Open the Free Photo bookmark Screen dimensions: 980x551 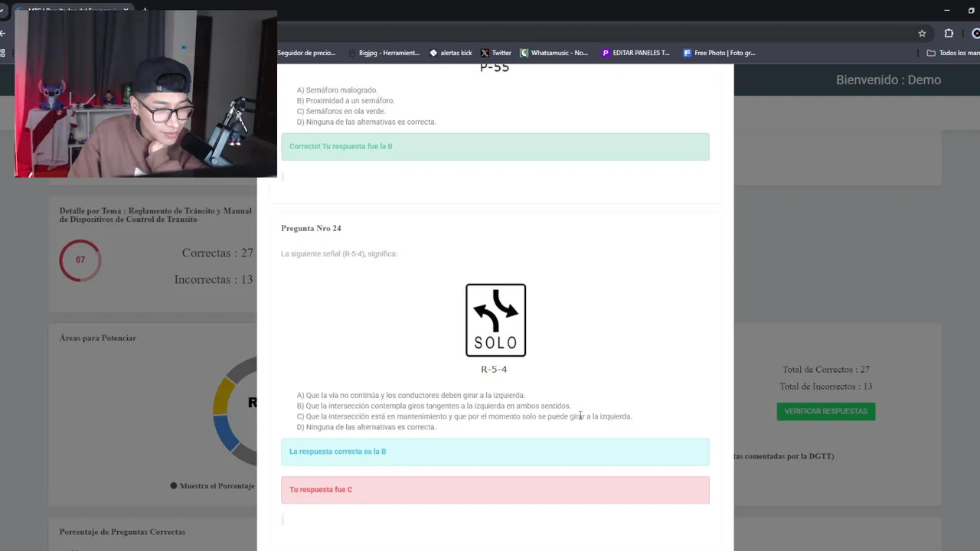[719, 53]
